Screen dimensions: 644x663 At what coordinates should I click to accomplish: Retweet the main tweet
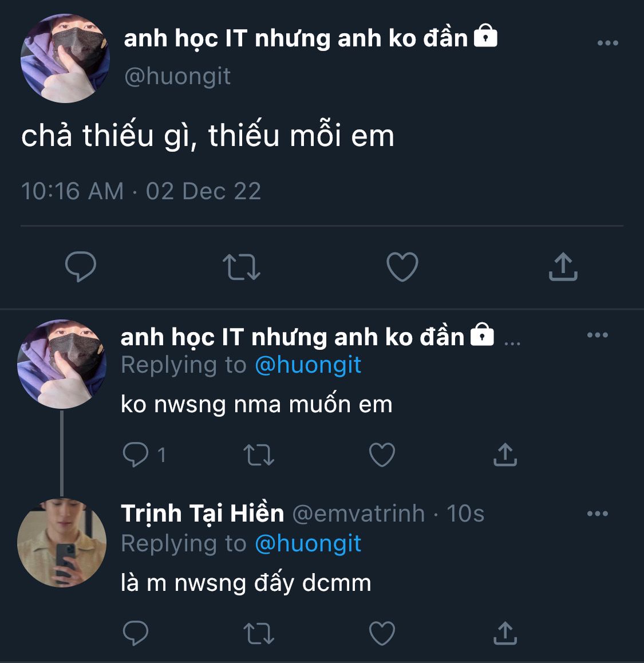241,267
